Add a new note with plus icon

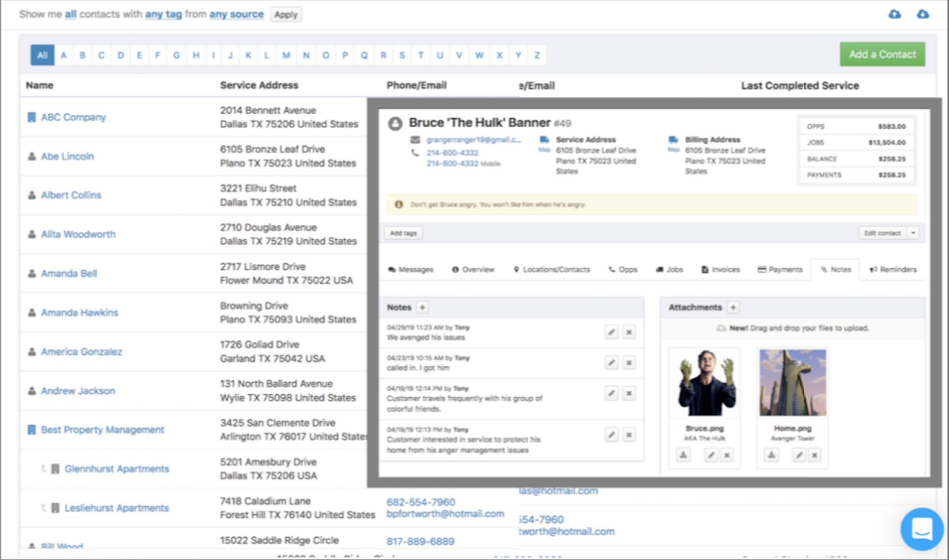click(422, 308)
